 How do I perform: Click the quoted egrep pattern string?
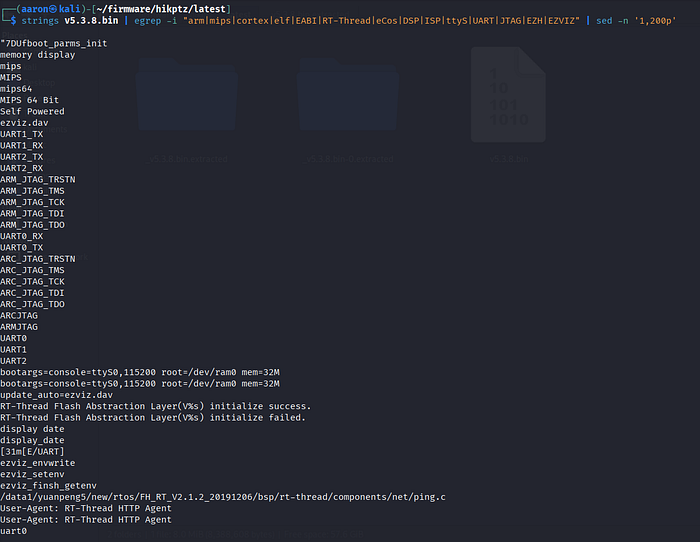click(381, 21)
